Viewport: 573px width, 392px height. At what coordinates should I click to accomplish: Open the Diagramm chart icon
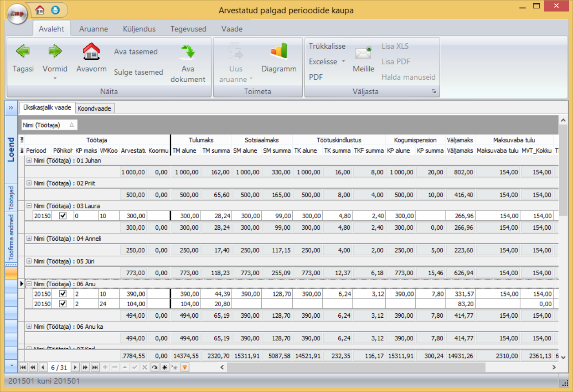point(279,51)
